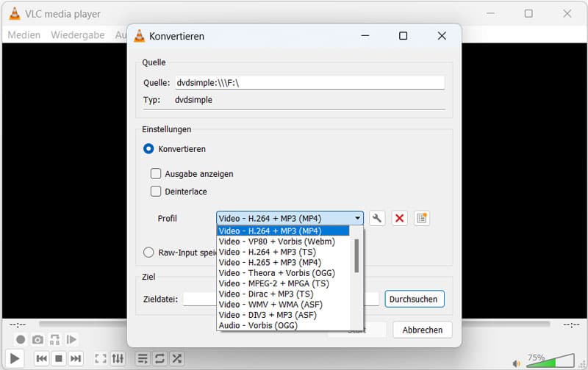Image resolution: width=588 pixels, height=370 pixels.
Task: Toggle fullscreen in VLC controls
Action: point(101,358)
